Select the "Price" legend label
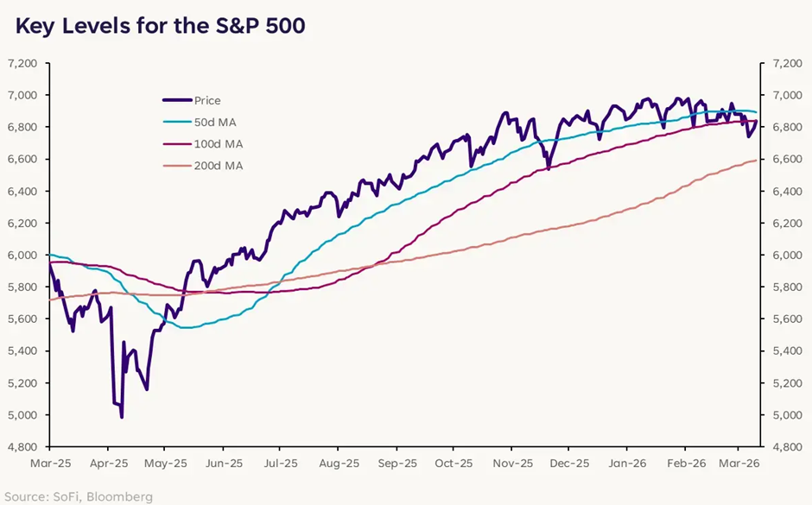This screenshot has width=812, height=505. coord(207,100)
